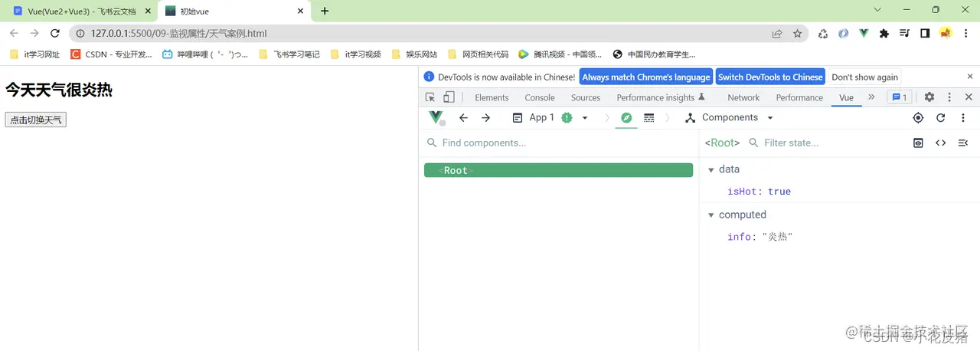Viewport: 980px width, 351px height.
Task: Open DevTools customize three-dot menu
Action: coord(950,97)
